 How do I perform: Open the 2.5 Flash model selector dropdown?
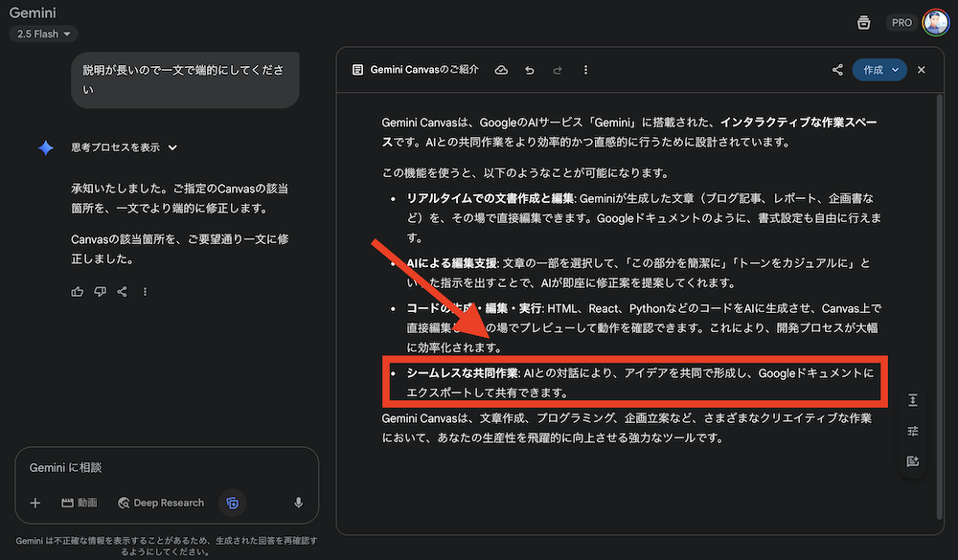point(43,34)
